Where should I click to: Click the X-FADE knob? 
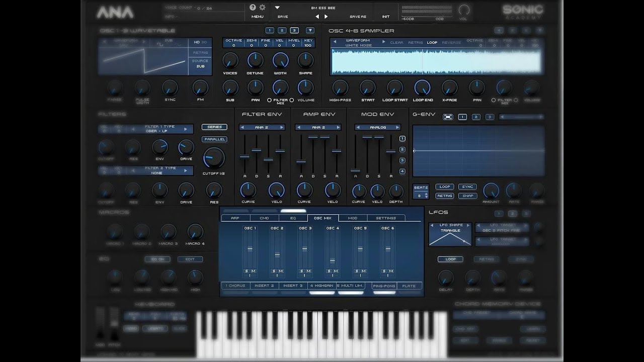(x=449, y=88)
